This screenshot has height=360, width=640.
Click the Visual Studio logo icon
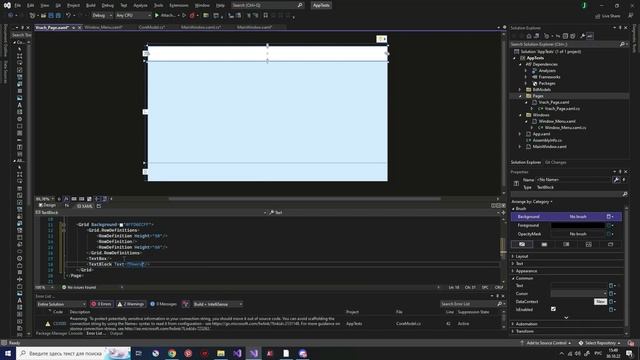(7, 5)
